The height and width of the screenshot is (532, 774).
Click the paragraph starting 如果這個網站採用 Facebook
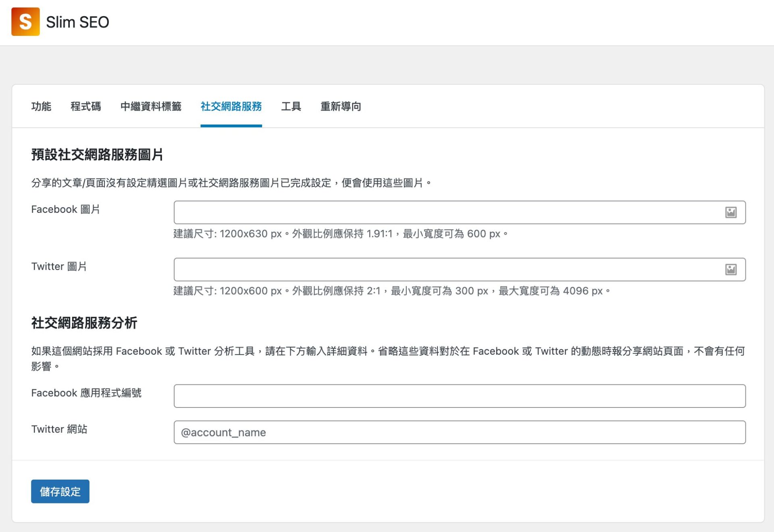388,359
